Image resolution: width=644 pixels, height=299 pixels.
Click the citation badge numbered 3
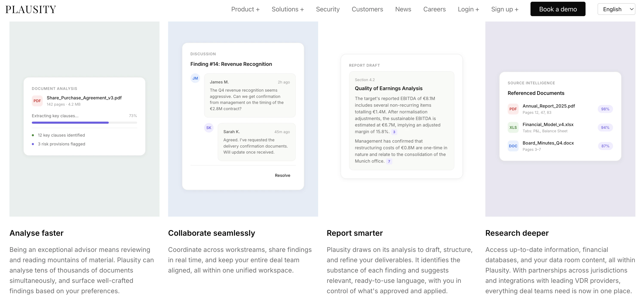pyautogui.click(x=394, y=132)
